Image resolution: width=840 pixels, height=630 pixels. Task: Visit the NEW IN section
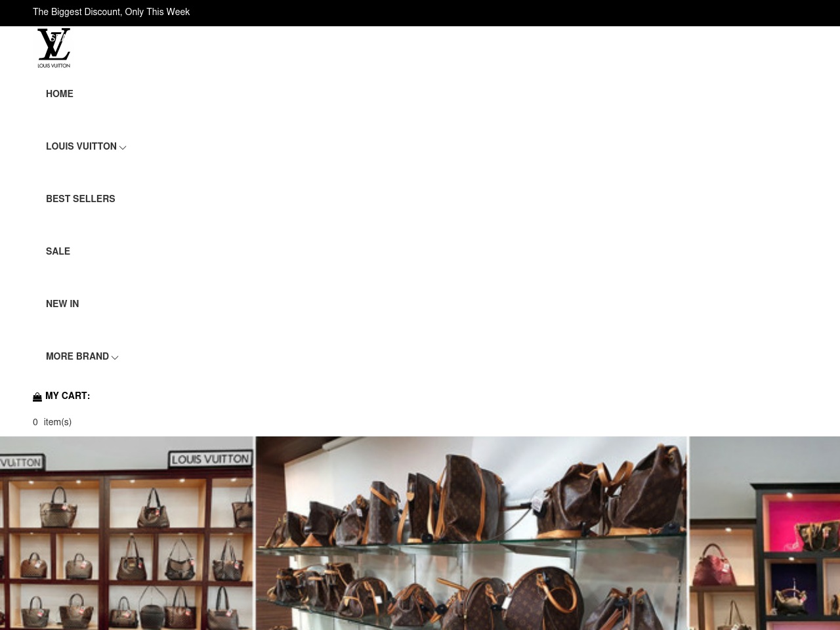point(62,304)
